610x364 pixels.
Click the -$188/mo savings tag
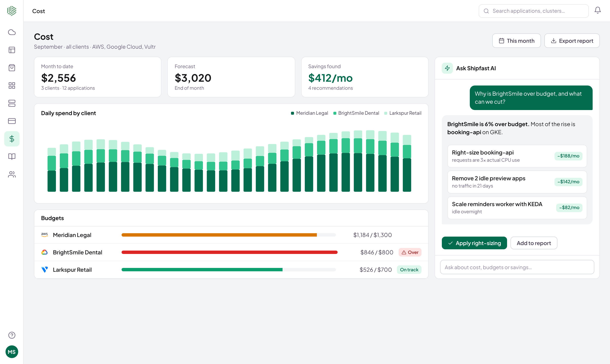(568, 156)
